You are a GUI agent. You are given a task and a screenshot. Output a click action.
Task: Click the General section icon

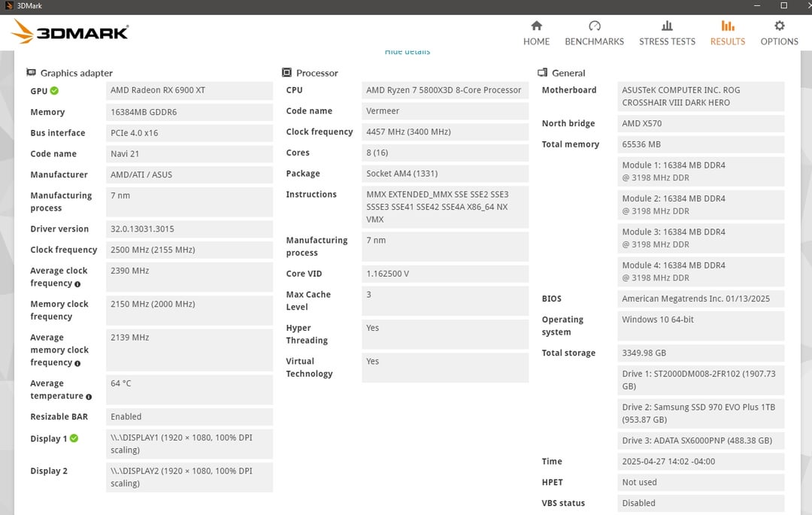click(542, 72)
